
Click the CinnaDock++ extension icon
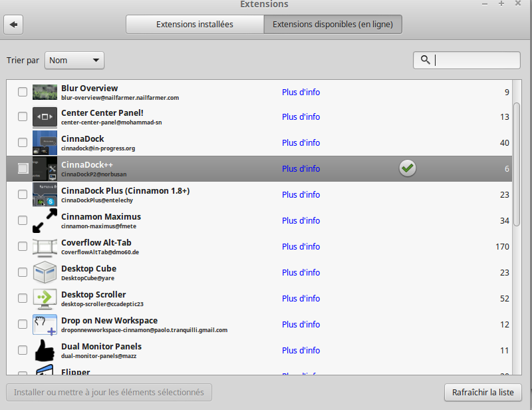(45, 168)
